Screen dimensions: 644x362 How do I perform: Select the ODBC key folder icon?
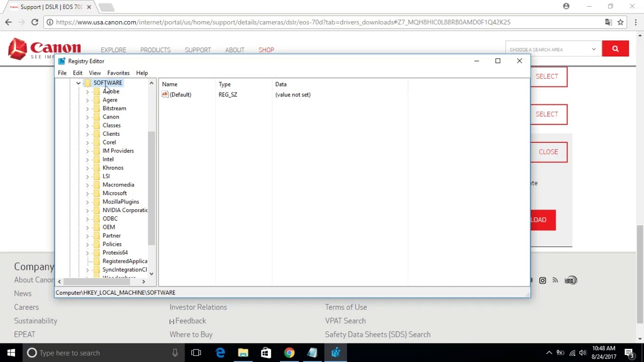97,219
